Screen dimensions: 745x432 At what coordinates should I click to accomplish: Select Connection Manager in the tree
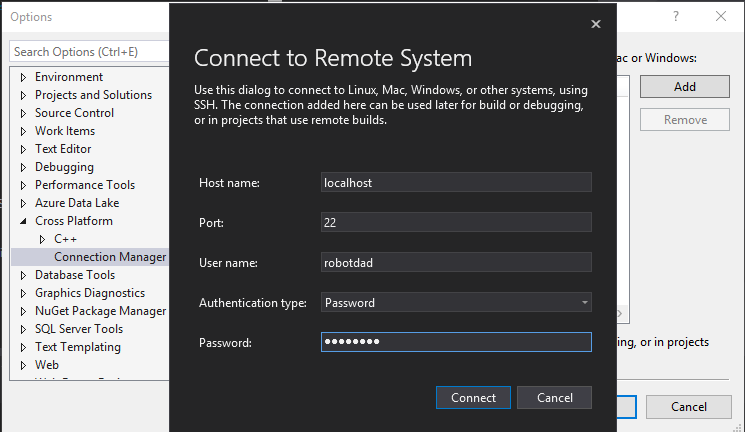[x=110, y=257]
